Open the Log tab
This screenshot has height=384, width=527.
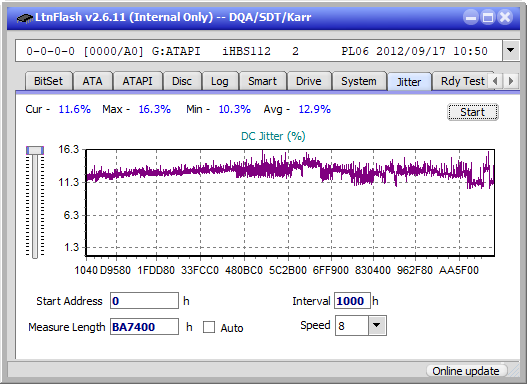(219, 81)
